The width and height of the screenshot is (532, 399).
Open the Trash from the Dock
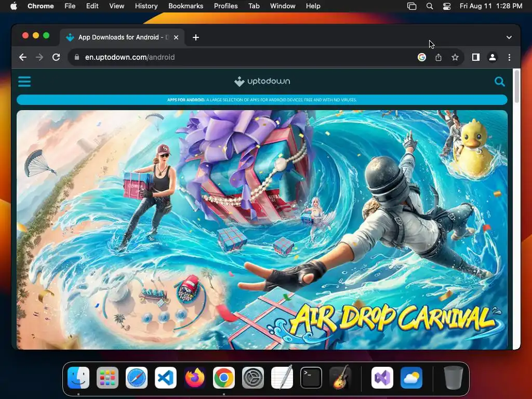[x=453, y=378]
